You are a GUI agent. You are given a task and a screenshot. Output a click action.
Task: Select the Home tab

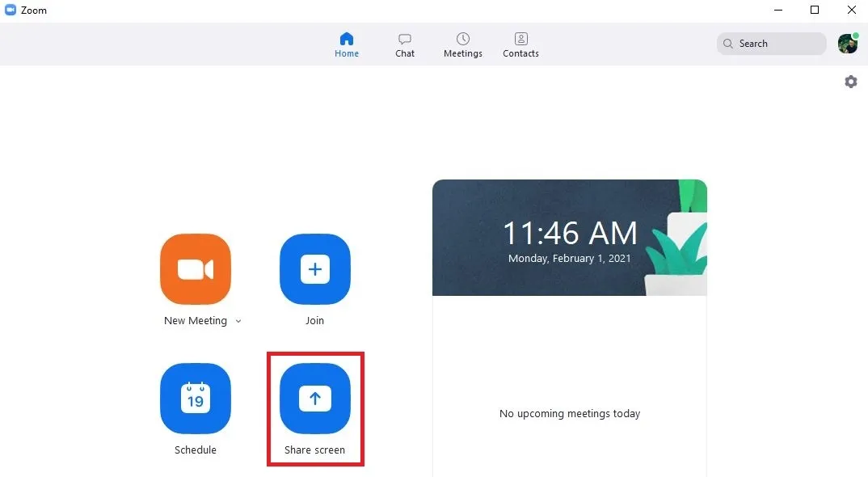coord(347,44)
